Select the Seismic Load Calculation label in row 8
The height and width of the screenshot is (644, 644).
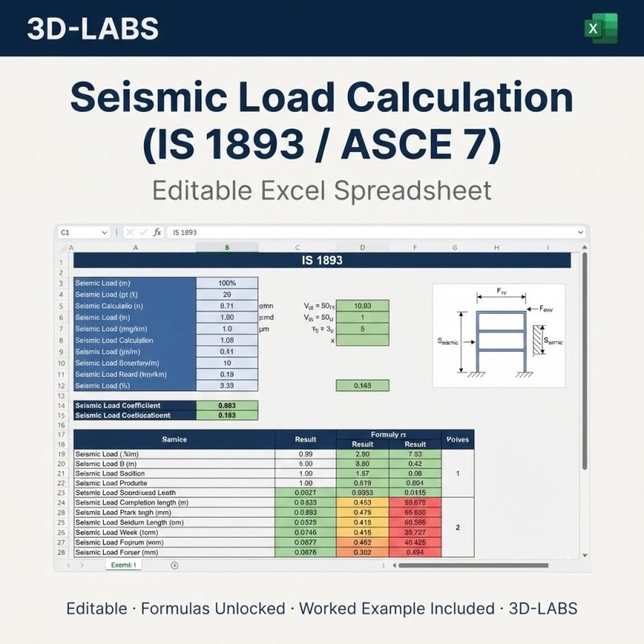pyautogui.click(x=134, y=341)
